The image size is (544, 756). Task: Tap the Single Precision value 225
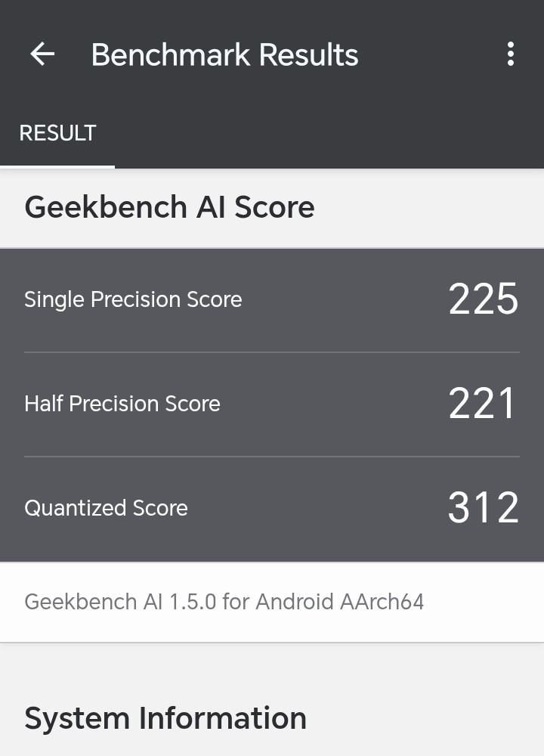[483, 299]
